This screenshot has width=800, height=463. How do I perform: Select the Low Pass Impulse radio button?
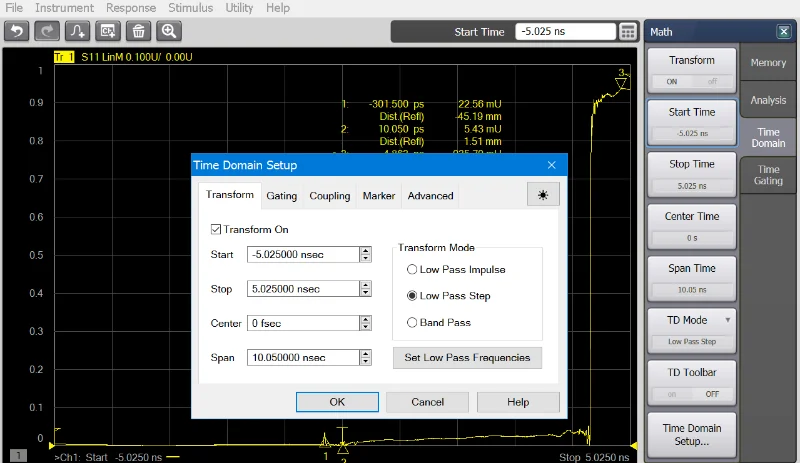412,270
